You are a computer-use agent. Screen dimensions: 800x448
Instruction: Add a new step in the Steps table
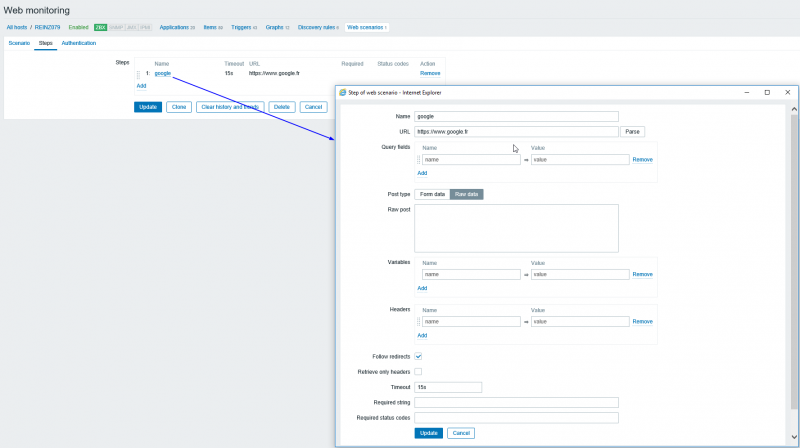tap(141, 86)
